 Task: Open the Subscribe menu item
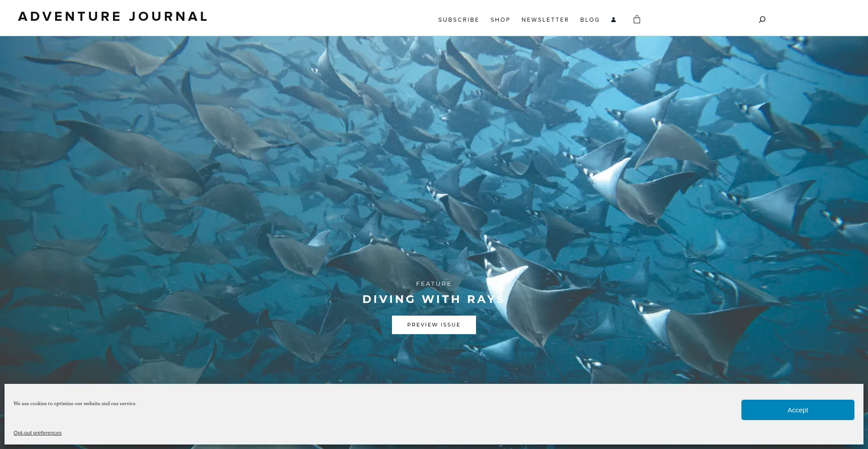pyautogui.click(x=458, y=20)
